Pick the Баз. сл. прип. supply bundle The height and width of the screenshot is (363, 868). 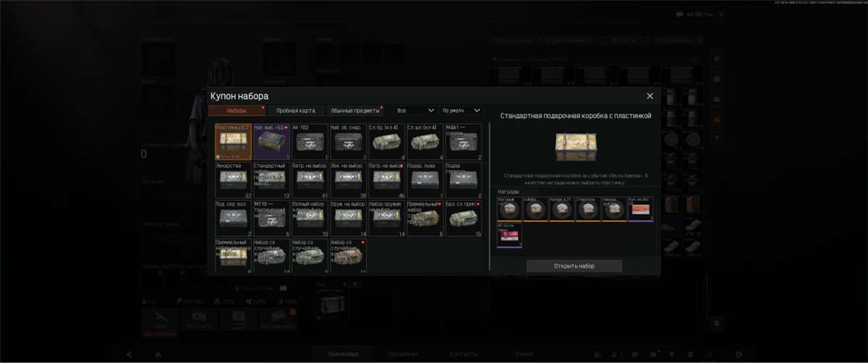(x=464, y=218)
